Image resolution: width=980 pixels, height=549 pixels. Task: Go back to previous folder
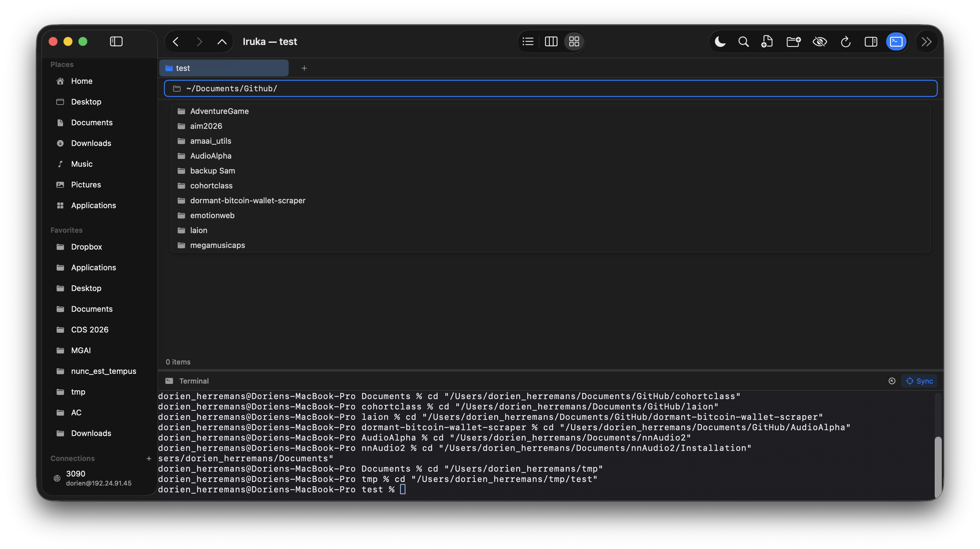click(176, 41)
